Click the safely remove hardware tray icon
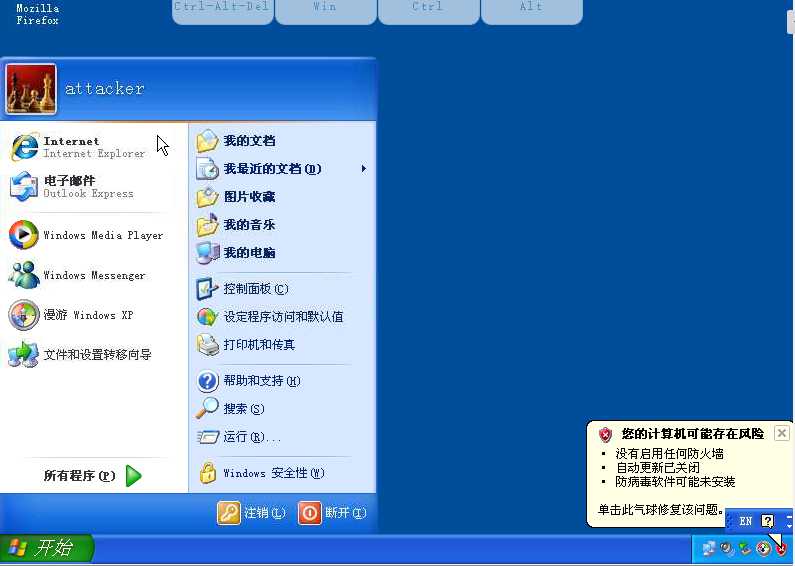Image resolution: width=795 pixels, height=566 pixels. [x=745, y=548]
